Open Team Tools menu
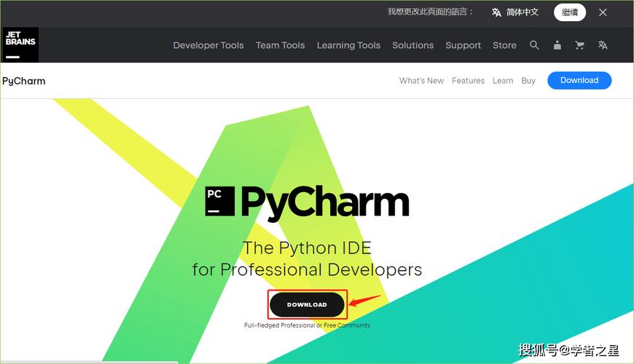The height and width of the screenshot is (364, 634). 281,45
